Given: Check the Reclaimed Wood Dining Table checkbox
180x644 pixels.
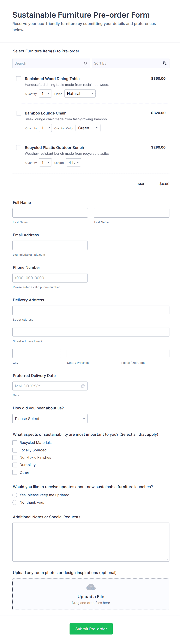Looking at the screenshot, I should [19, 79].
